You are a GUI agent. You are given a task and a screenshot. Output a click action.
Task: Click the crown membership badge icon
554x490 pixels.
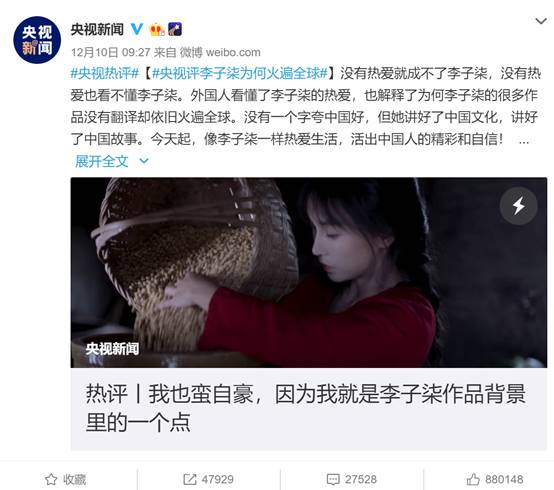[157, 29]
